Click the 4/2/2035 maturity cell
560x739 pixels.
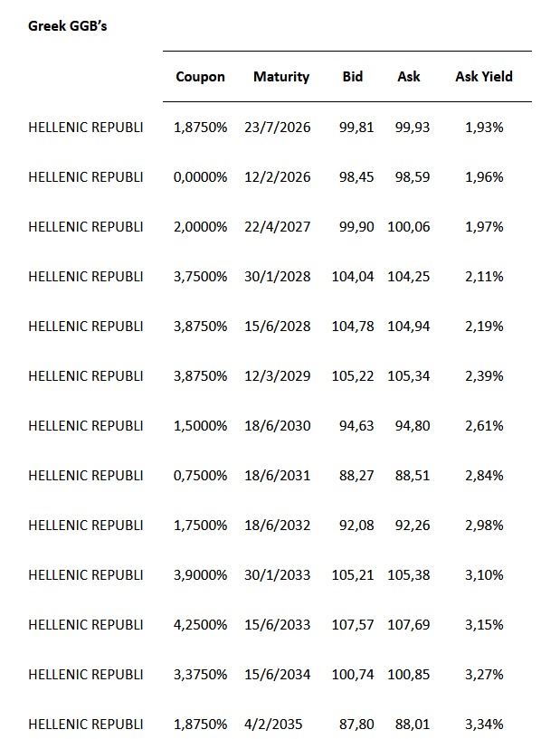(x=273, y=725)
